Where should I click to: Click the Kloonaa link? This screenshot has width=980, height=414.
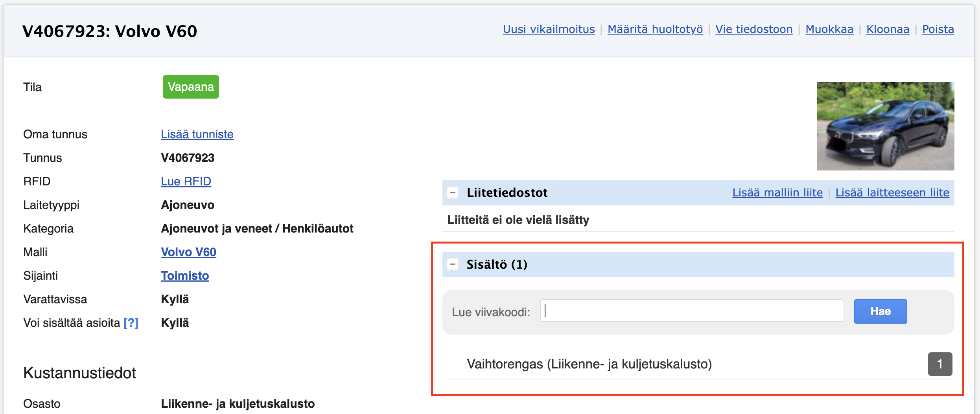(x=888, y=29)
